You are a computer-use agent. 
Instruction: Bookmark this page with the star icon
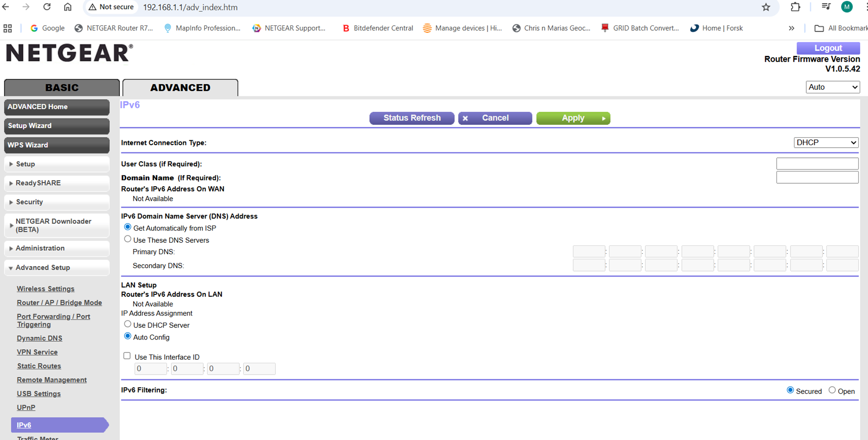[765, 7]
